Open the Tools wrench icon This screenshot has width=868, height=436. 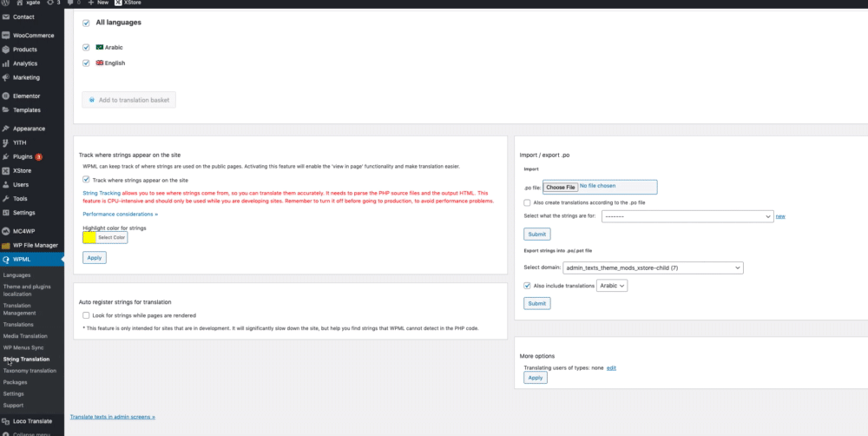tap(5, 198)
